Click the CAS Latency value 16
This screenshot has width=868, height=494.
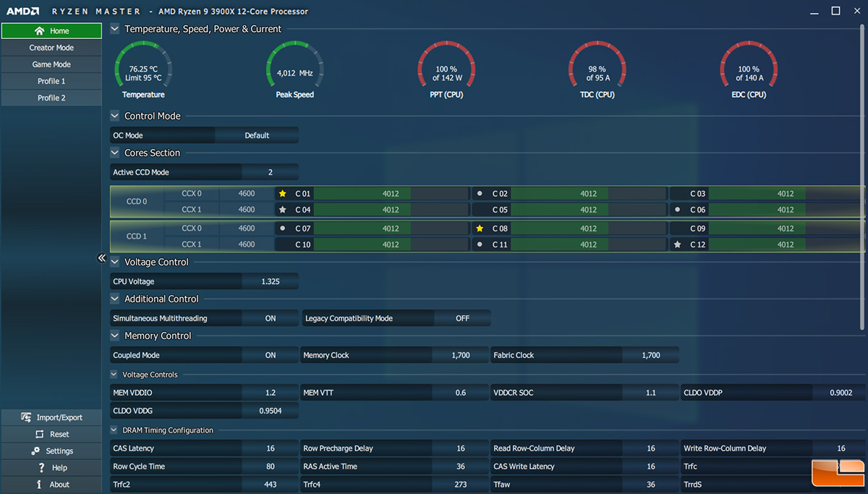pos(271,448)
